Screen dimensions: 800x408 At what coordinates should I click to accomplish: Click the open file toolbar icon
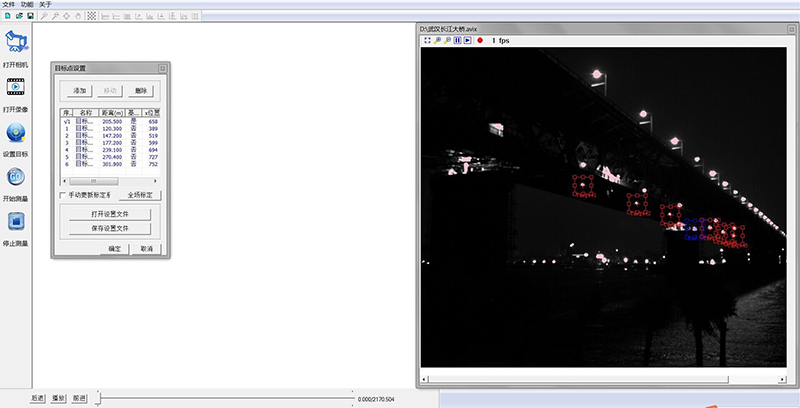coord(19,16)
